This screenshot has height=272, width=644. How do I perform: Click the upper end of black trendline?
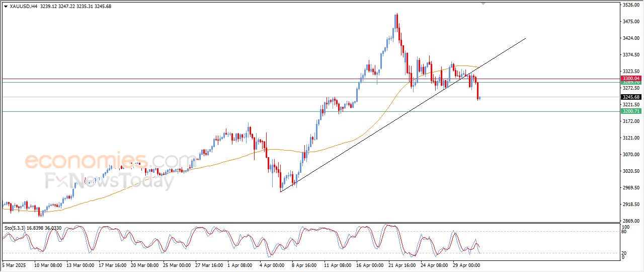pos(525,38)
